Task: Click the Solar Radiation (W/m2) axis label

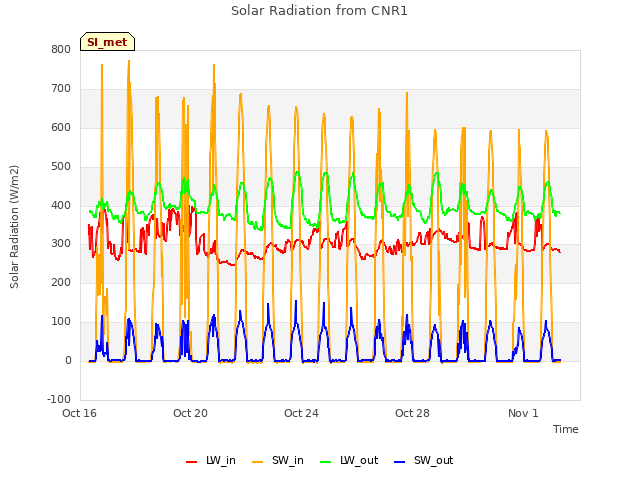Action: (14, 227)
